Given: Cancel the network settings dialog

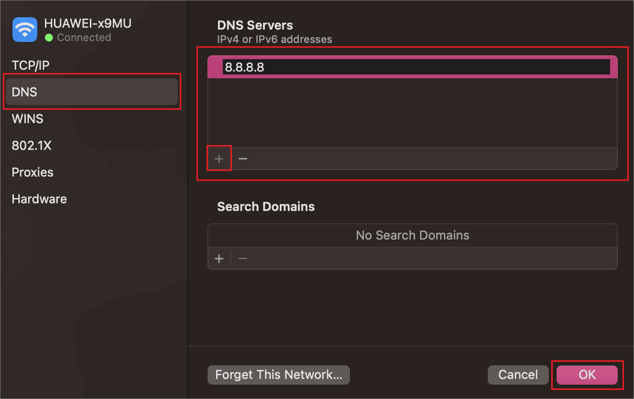Looking at the screenshot, I should (518, 375).
